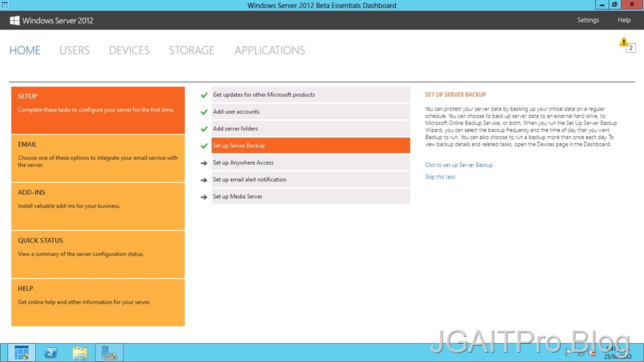Click Help in the top bar

[x=623, y=20]
